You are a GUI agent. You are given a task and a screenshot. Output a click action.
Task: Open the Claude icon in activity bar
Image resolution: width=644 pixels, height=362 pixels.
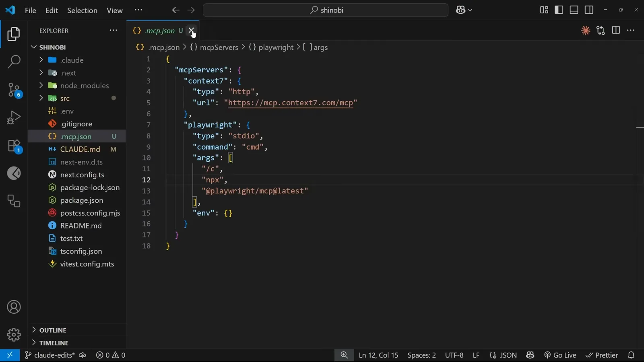tap(14, 173)
